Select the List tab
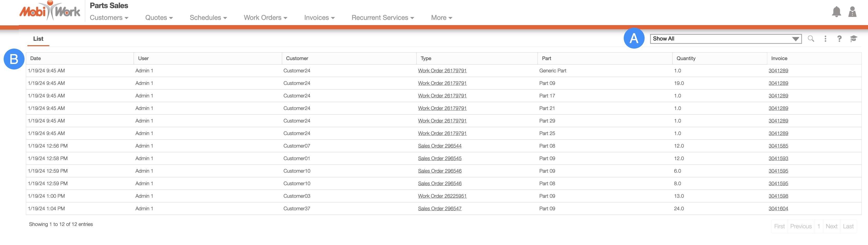The image size is (868, 245). 38,39
